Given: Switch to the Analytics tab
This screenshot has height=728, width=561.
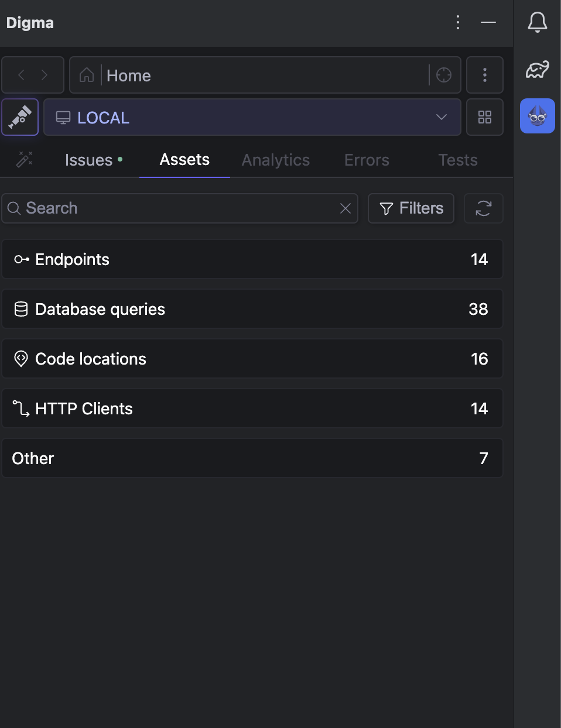Looking at the screenshot, I should pyautogui.click(x=276, y=160).
